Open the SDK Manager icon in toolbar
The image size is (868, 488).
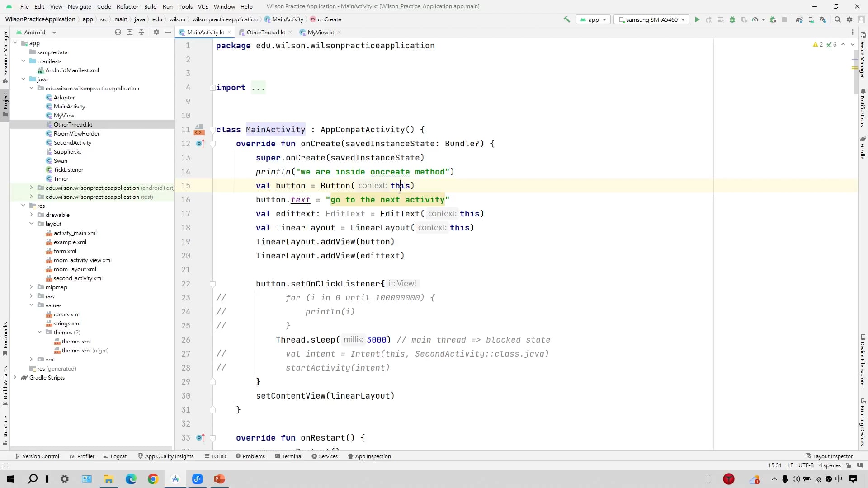(x=823, y=19)
